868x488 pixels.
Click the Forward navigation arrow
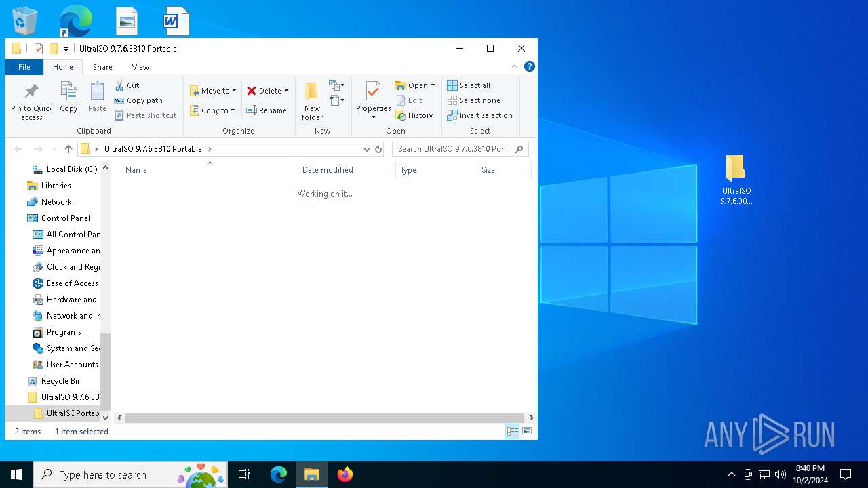pyautogui.click(x=38, y=149)
